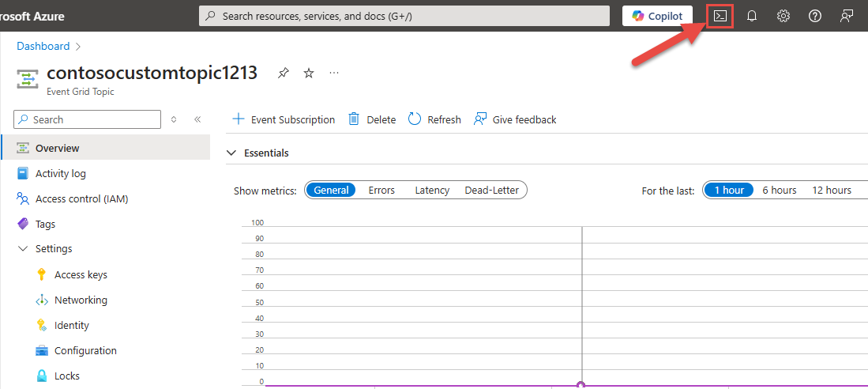Viewport: 868px width, 389px height.
Task: Open the notifications bell
Action: (752, 16)
